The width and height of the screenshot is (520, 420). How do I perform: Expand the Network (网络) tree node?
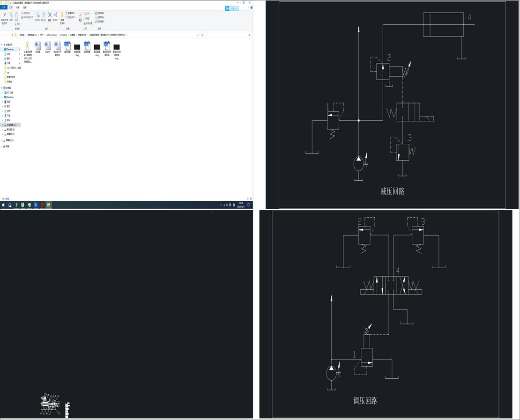coord(2,146)
